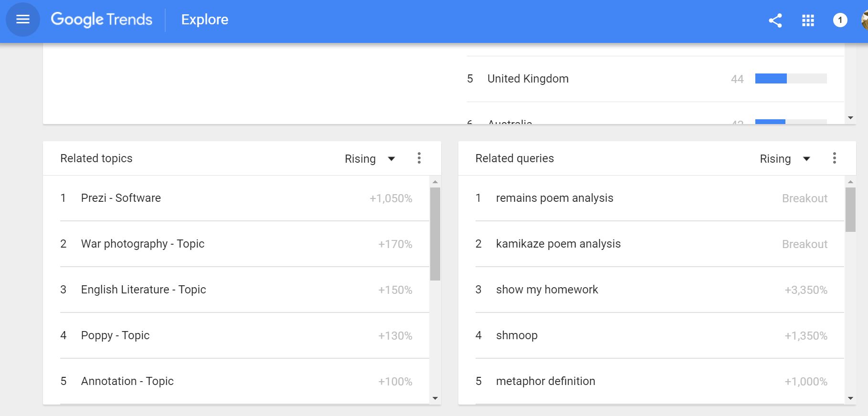The height and width of the screenshot is (416, 868).
Task: Select English Literature - Topic row
Action: (244, 290)
